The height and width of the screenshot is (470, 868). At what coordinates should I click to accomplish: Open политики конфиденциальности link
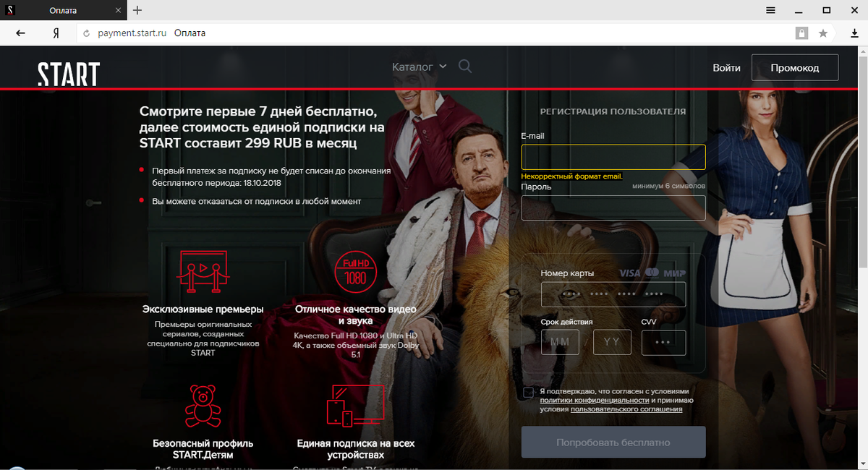tap(594, 400)
